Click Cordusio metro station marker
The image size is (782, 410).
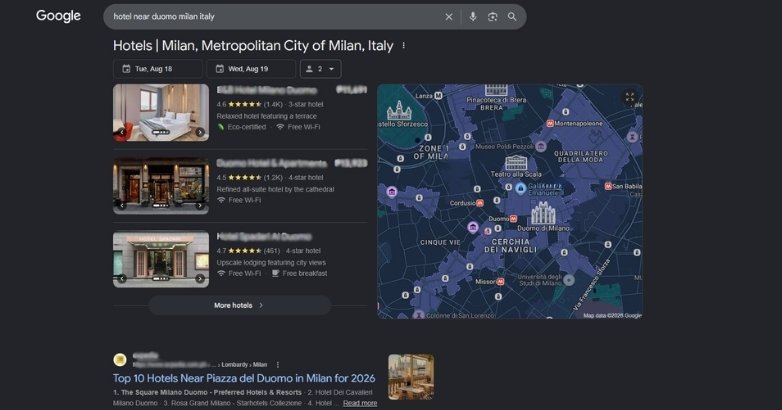480,203
